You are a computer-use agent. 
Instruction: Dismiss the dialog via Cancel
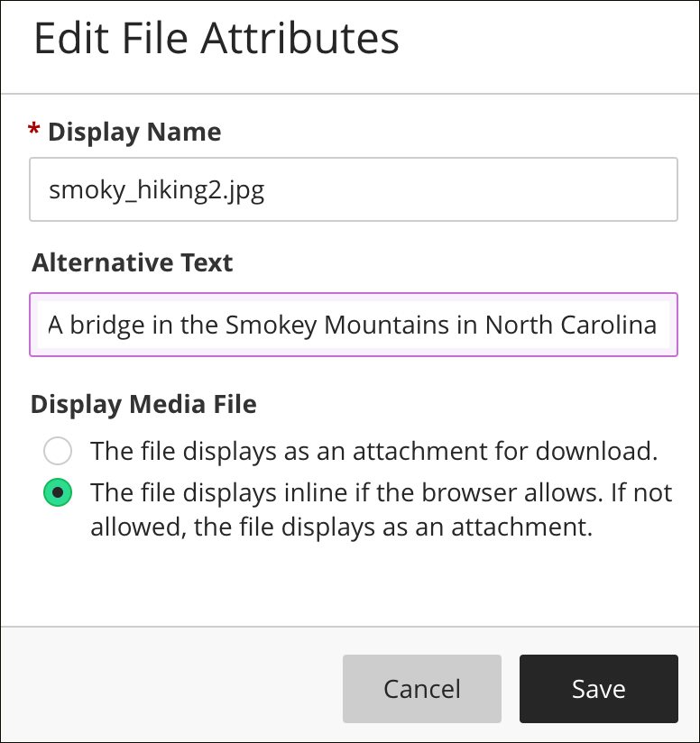pos(421,688)
